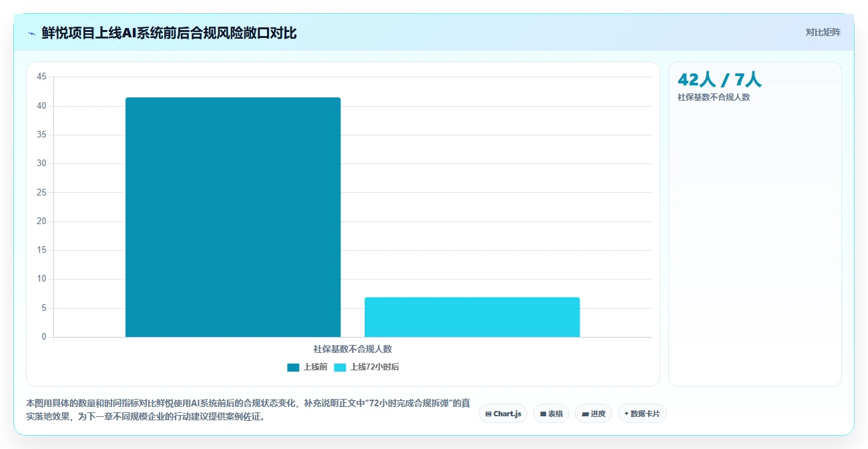Screen dimensions: 868x449
Task: Toggle the 上线前 legend item
Action: 307,367
